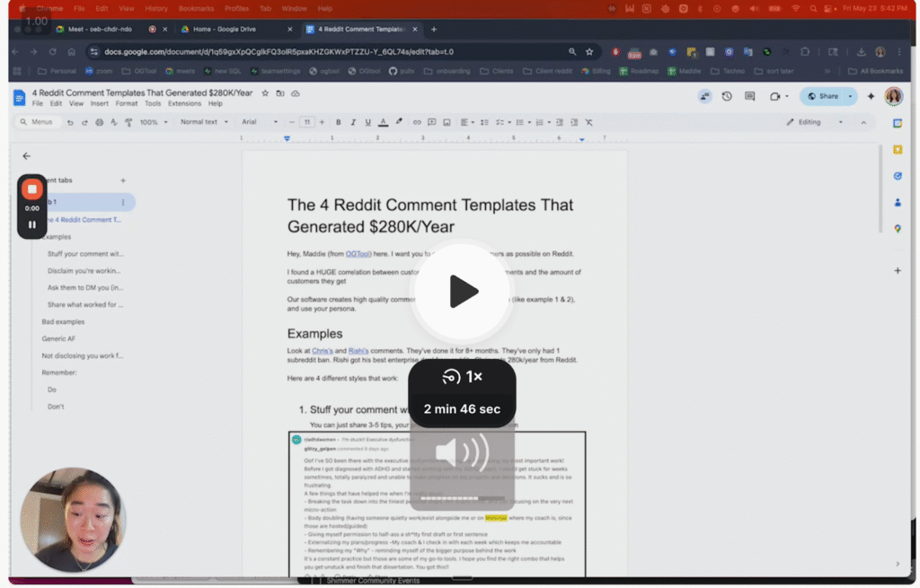Open the text color picker
The height and width of the screenshot is (588, 920).
pos(383,122)
